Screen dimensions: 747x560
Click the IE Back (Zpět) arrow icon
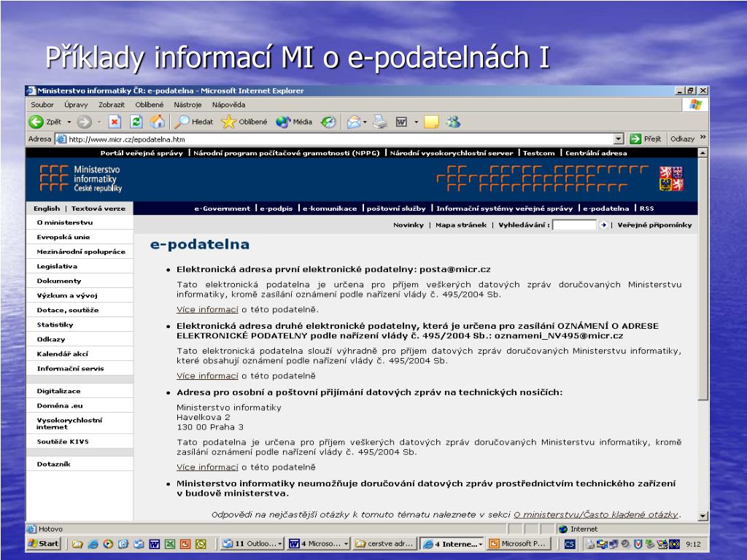click(36, 122)
